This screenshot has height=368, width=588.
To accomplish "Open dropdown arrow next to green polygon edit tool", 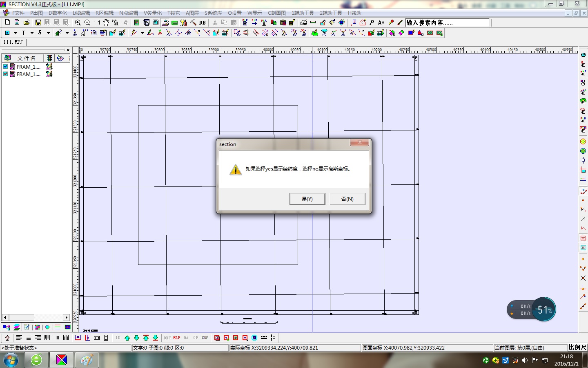I will pos(67,33).
